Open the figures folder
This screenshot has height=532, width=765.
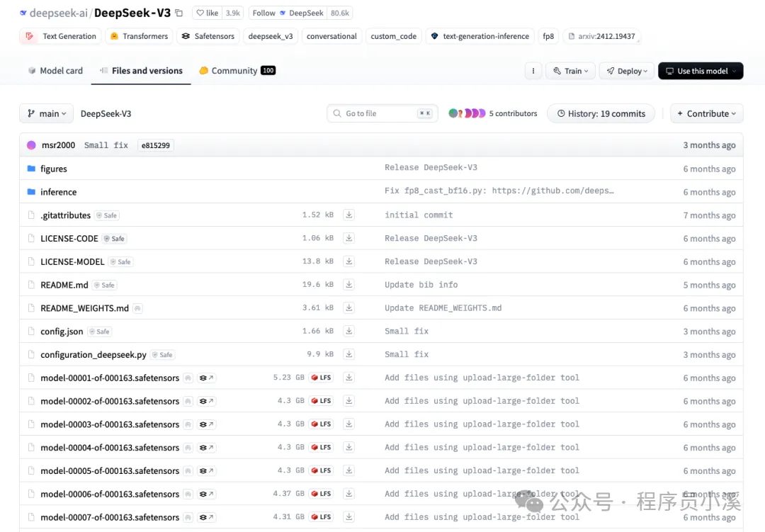tap(54, 169)
